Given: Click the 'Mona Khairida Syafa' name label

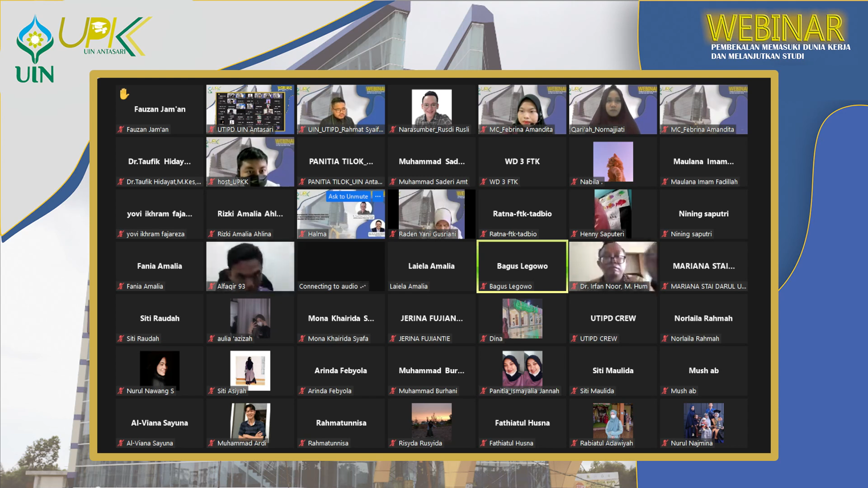Looking at the screenshot, I should tap(338, 338).
